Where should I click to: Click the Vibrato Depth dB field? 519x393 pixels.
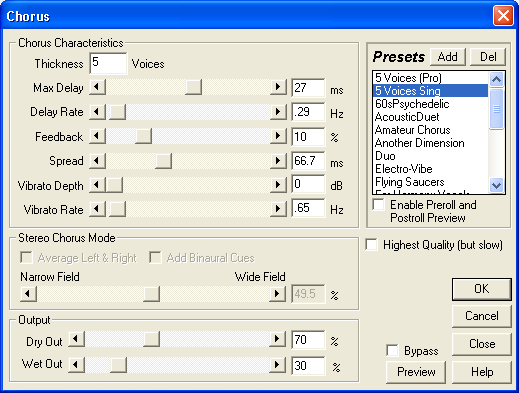tap(308, 184)
